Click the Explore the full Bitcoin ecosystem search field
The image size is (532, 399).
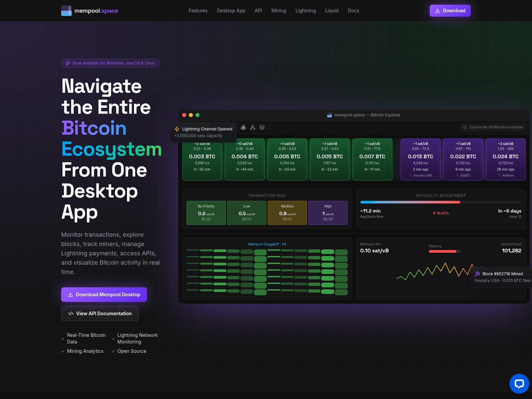(x=493, y=127)
